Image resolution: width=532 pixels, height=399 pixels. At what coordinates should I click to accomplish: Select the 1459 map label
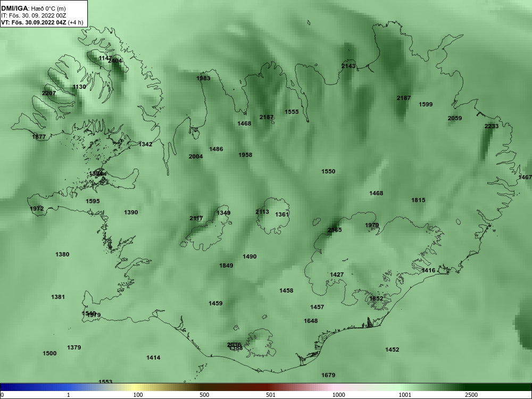coord(216,304)
